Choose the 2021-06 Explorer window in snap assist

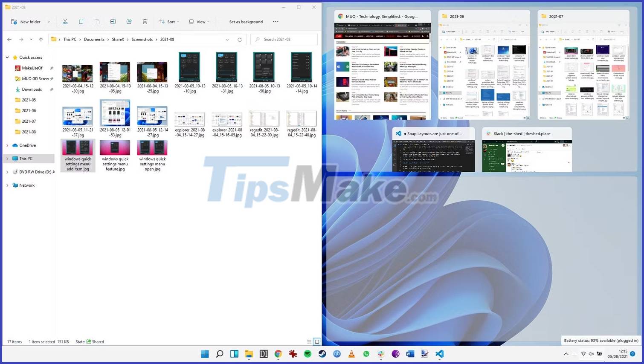(x=484, y=65)
